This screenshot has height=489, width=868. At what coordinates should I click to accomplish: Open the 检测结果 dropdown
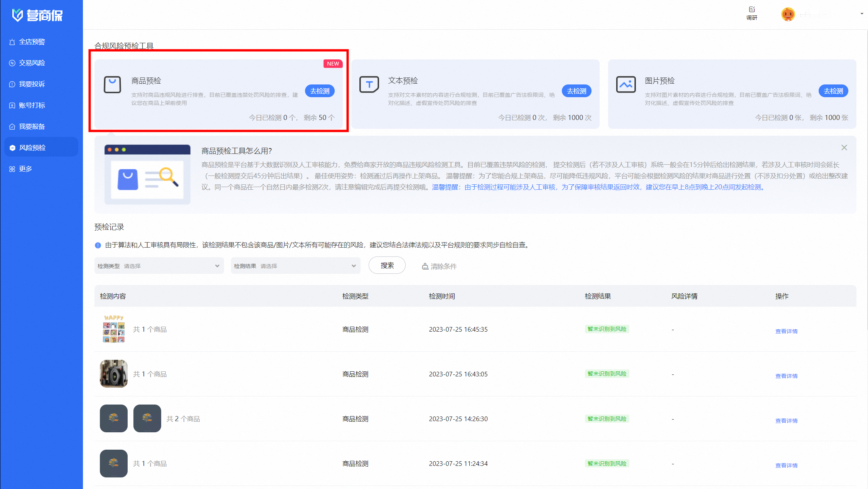click(x=295, y=266)
